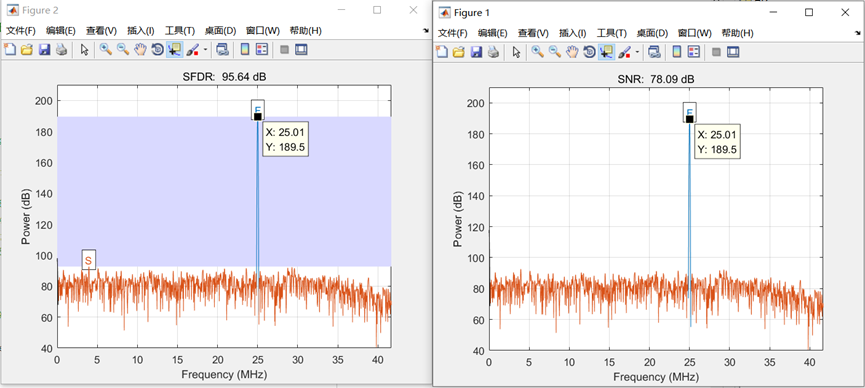Activate Zoom In tool in Figure 2

pyautogui.click(x=105, y=50)
